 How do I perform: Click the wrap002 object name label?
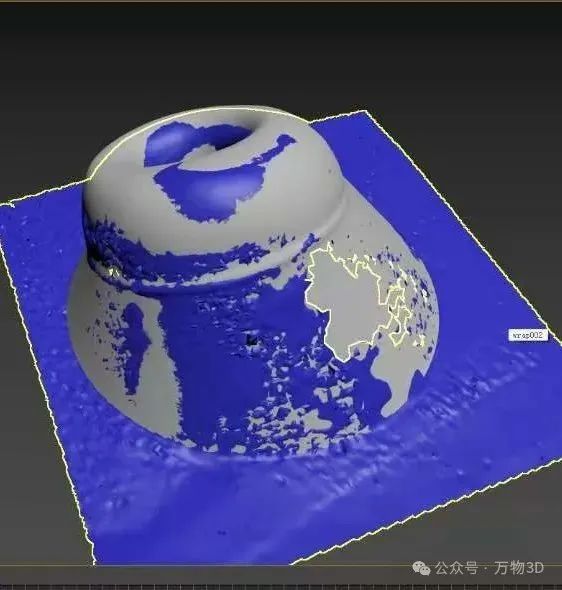coord(528,335)
